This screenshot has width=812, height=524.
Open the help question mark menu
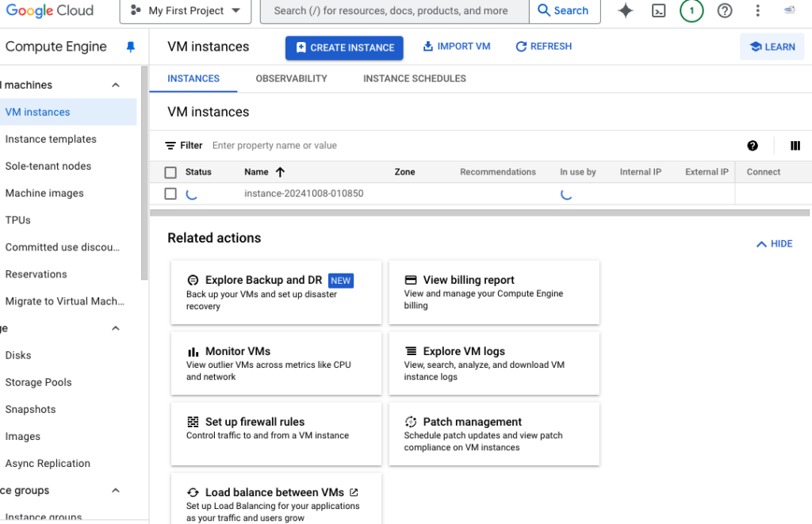click(725, 10)
